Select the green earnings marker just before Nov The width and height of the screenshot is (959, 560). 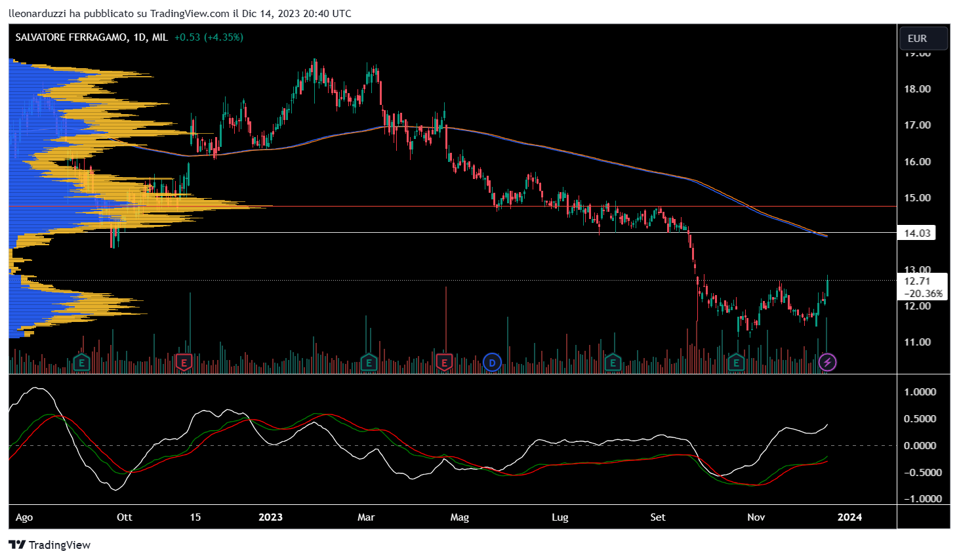click(736, 362)
